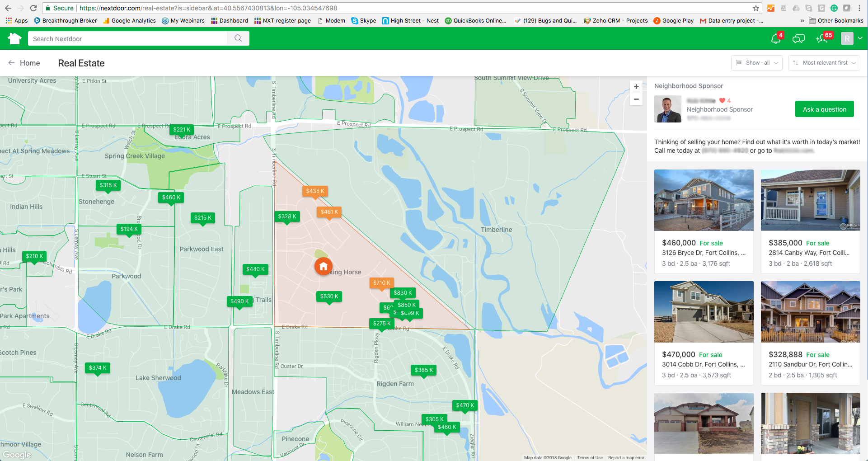This screenshot has width=868, height=461.
Task: Click the Home back arrow link
Action: (24, 63)
